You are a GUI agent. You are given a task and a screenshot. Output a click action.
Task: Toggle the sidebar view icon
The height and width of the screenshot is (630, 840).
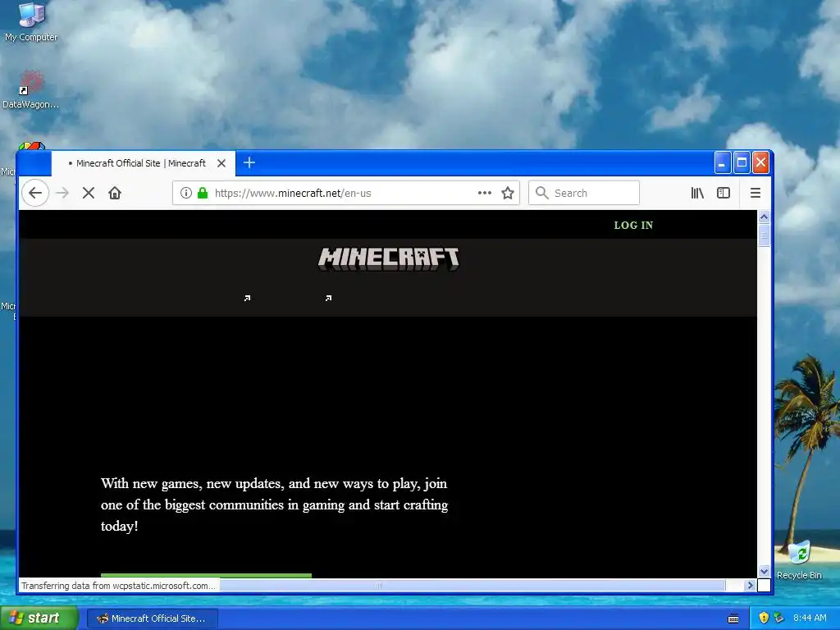coord(724,193)
